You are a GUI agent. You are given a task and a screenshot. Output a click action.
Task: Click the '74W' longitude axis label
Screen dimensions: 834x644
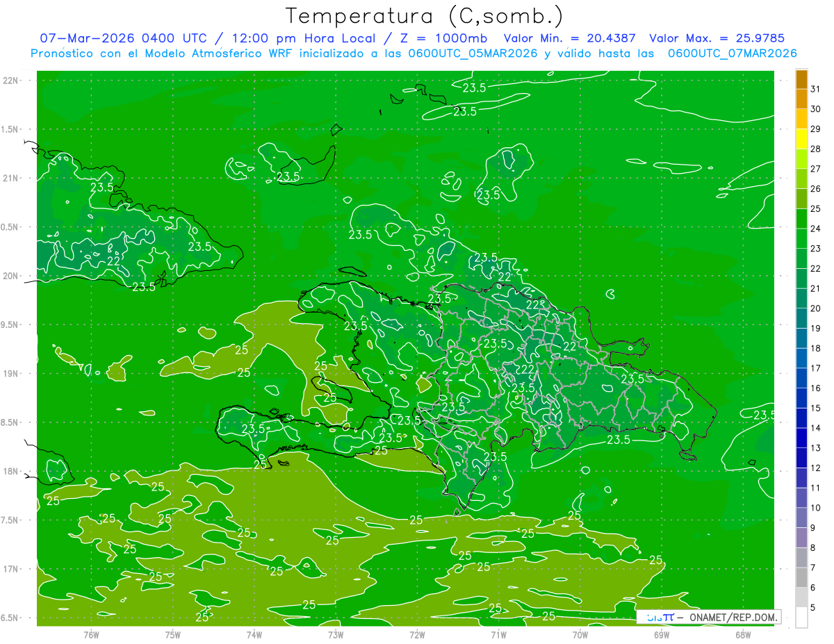pos(254,634)
